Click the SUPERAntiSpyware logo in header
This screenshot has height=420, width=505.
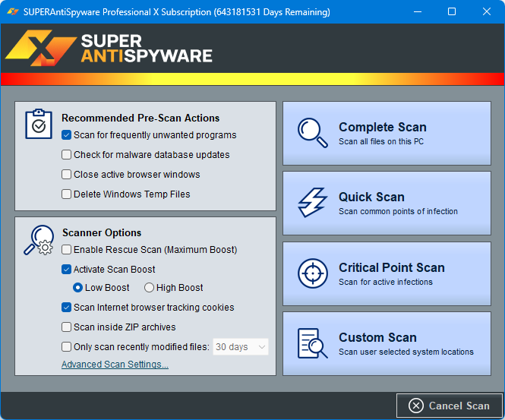109,48
